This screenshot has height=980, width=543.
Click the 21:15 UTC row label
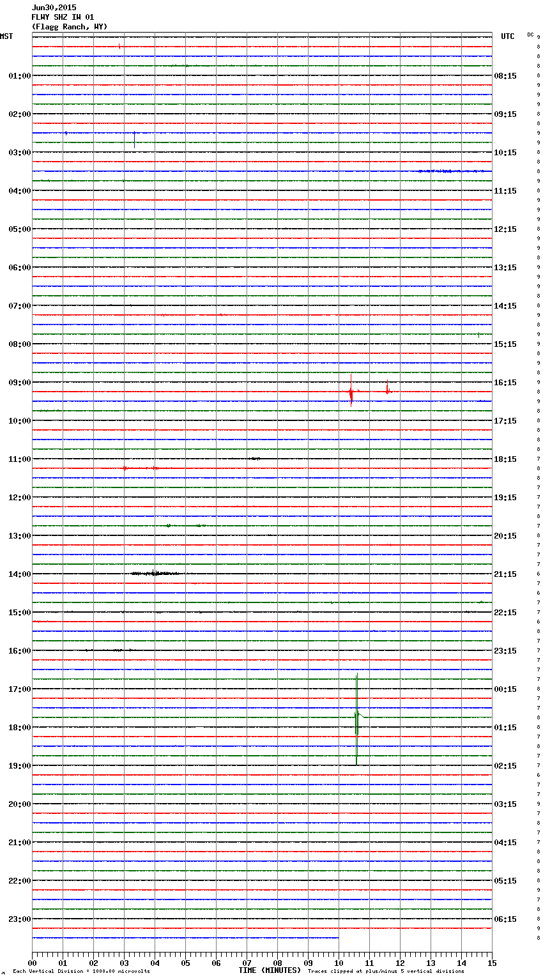(505, 574)
